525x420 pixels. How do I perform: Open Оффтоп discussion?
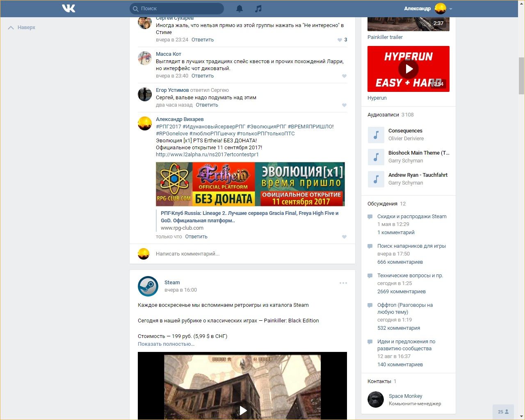click(405, 308)
